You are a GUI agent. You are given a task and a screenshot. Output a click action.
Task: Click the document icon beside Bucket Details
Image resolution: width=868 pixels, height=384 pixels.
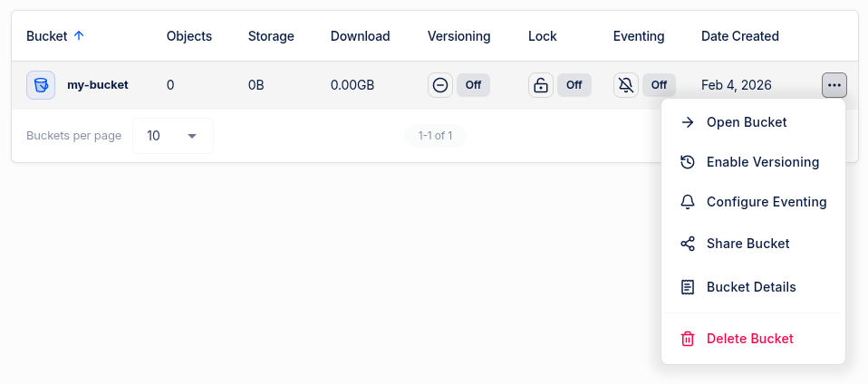688,287
